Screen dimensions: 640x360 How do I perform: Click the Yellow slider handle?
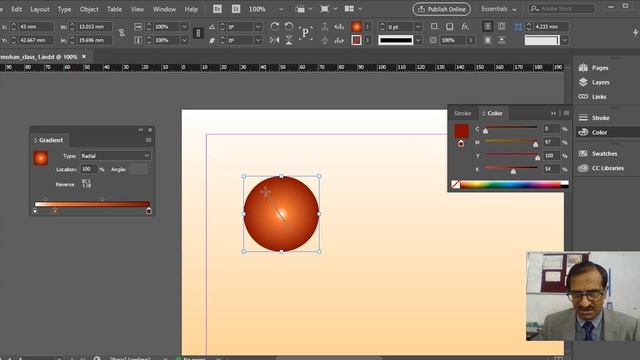pos(538,158)
